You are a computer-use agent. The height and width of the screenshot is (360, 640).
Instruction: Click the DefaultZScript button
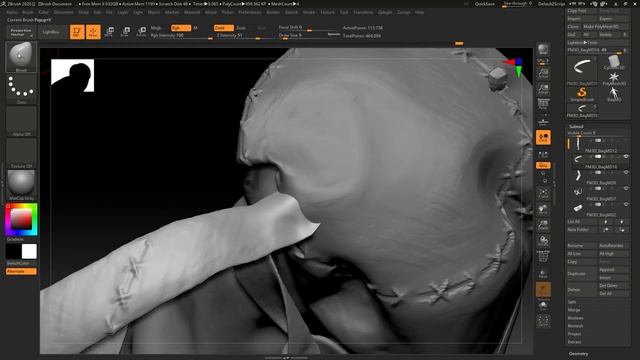coord(551,4)
